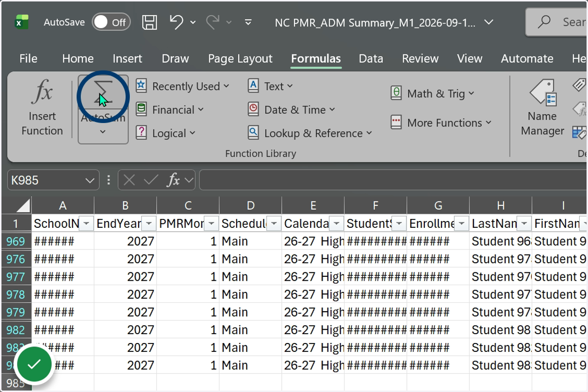The image size is (588, 392).
Task: Open the Logical functions menu
Action: [166, 133]
